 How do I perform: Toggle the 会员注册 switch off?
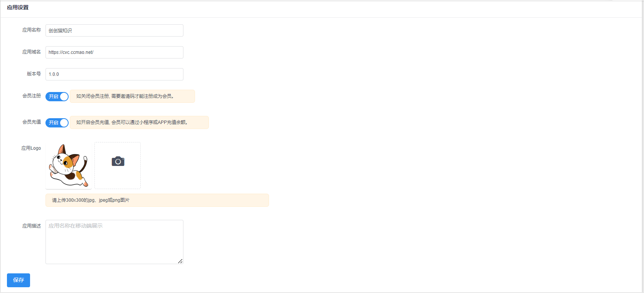pos(57,97)
